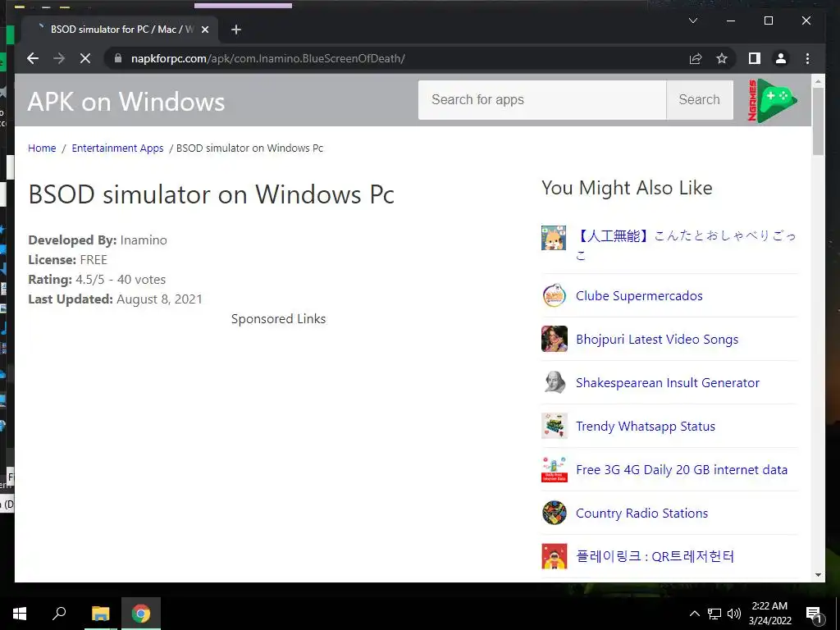Click the You Might Also Like heading

(x=627, y=188)
